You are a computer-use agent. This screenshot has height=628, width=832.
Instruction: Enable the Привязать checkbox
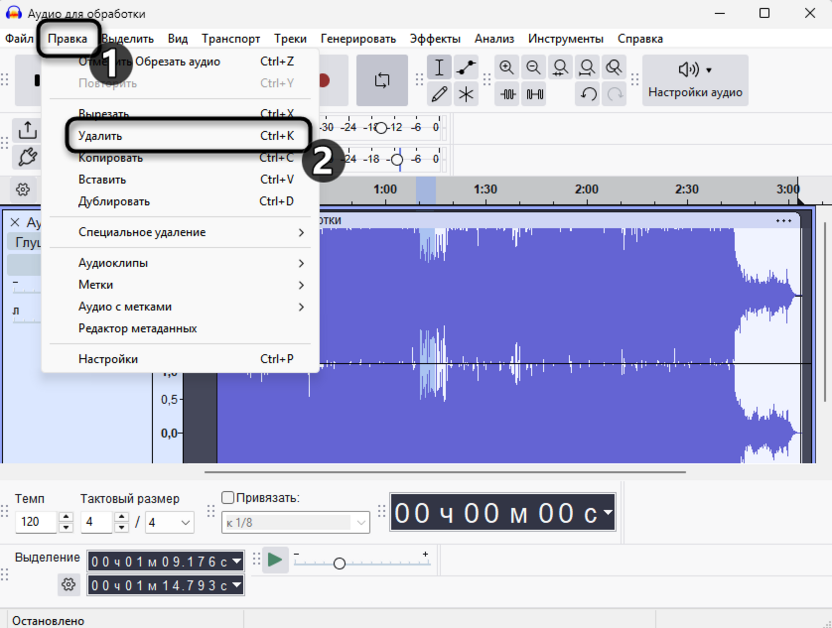click(227, 496)
